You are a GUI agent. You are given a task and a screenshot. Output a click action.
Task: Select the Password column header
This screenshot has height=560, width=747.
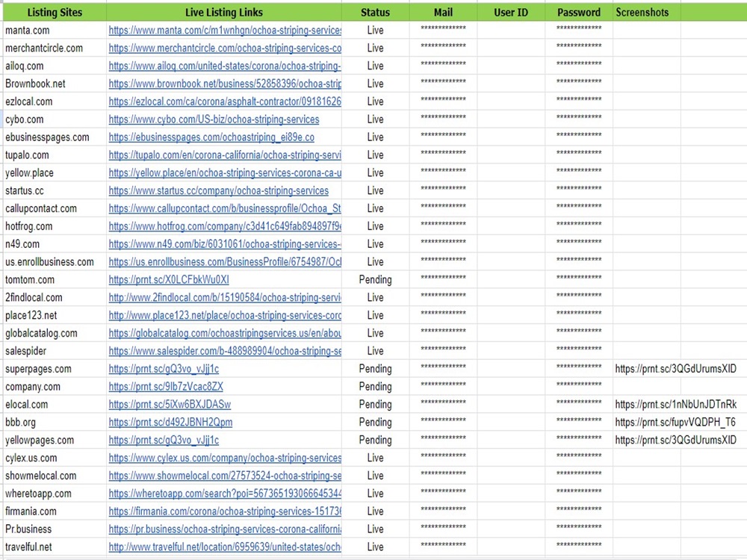pos(579,13)
